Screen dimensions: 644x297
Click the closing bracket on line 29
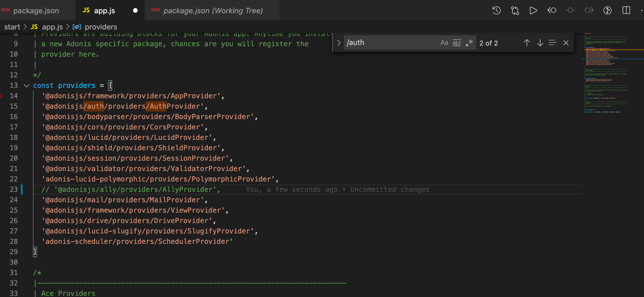click(35, 252)
